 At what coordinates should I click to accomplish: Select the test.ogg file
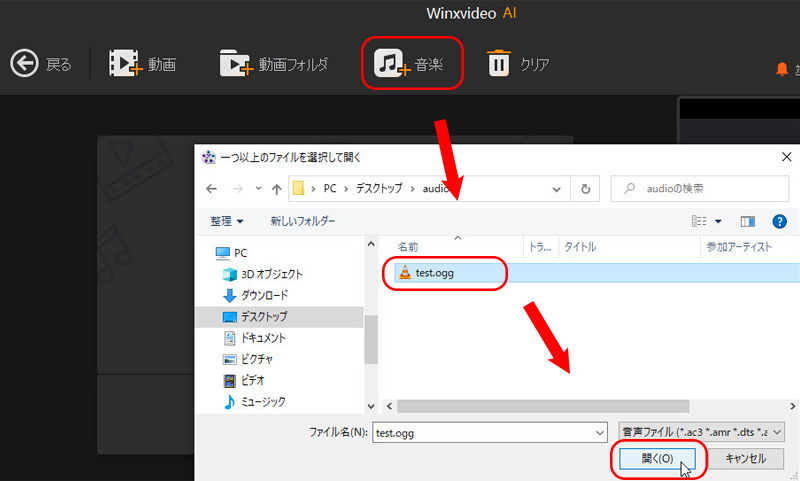coord(434,273)
